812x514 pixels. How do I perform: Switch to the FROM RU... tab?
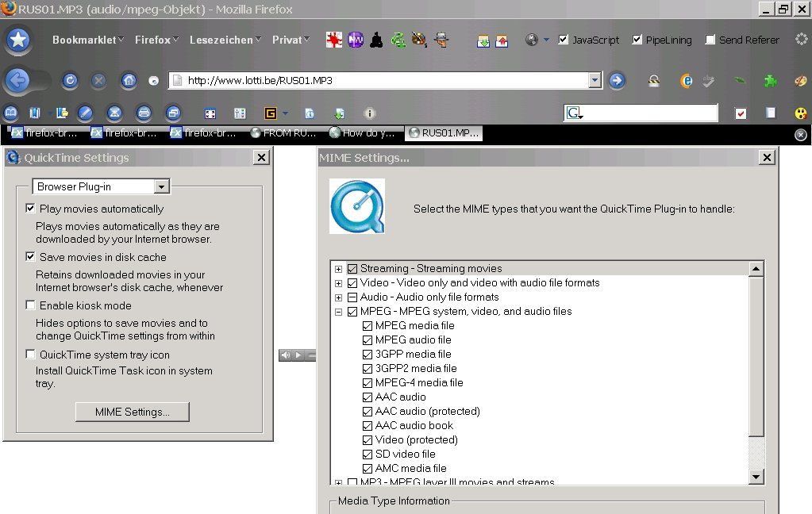click(x=284, y=133)
